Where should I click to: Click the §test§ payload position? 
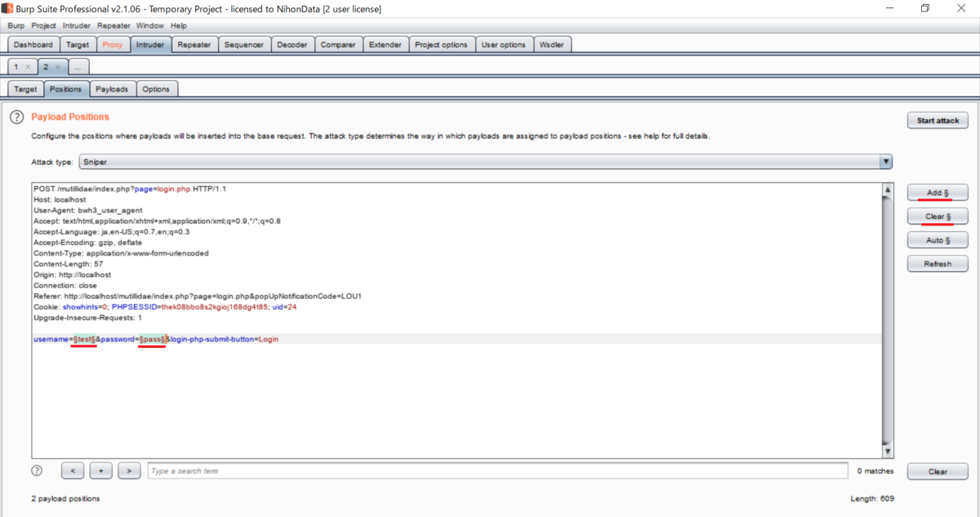point(85,339)
